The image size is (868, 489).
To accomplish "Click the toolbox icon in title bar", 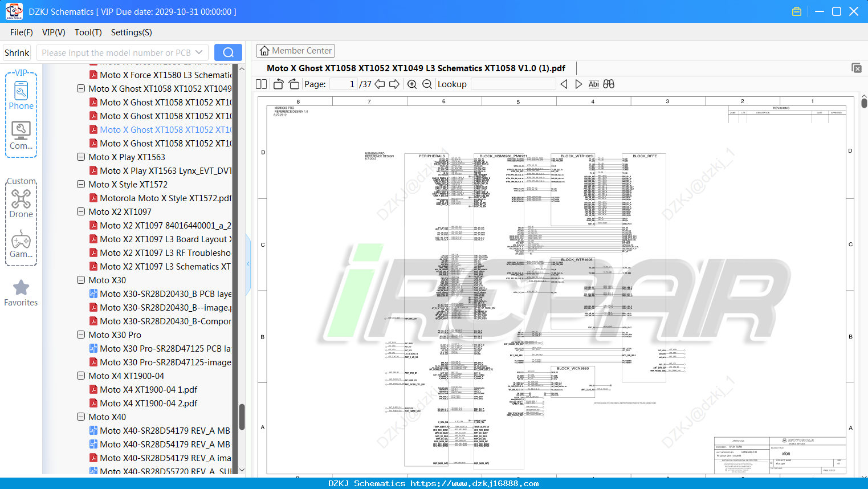I will (x=797, y=11).
